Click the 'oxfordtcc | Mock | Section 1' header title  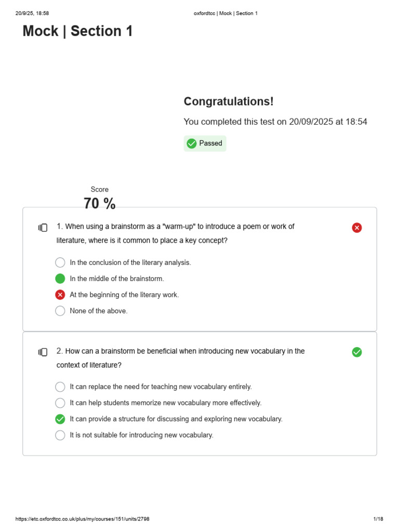[225, 13]
